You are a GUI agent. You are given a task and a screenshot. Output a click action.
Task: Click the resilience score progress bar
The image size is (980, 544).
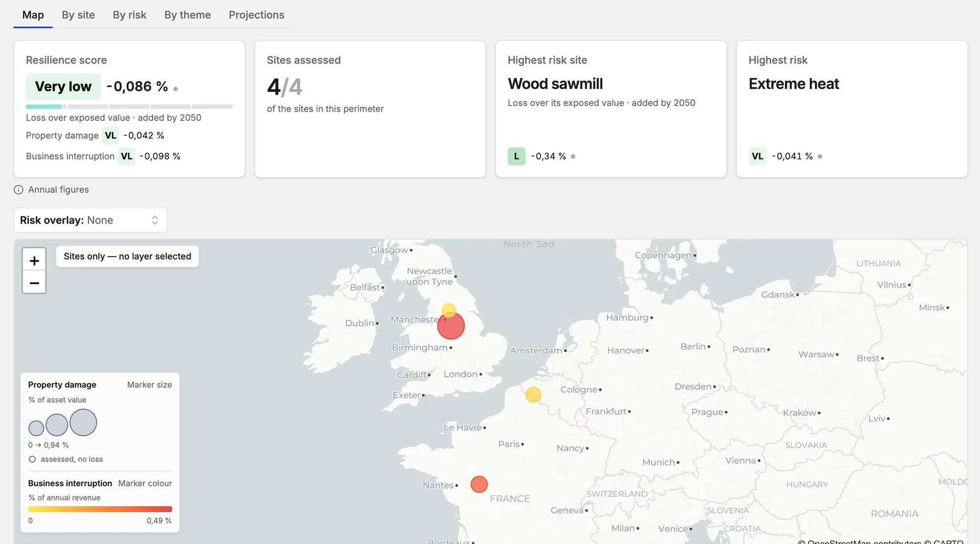click(129, 106)
